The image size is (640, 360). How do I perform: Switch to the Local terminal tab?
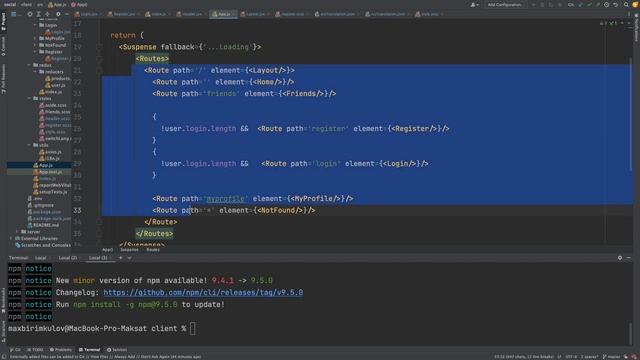coord(41,258)
